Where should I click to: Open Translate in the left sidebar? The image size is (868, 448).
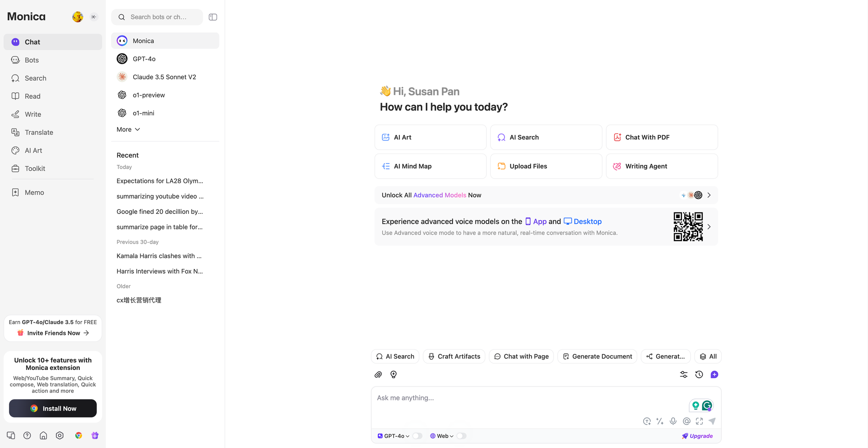click(39, 132)
